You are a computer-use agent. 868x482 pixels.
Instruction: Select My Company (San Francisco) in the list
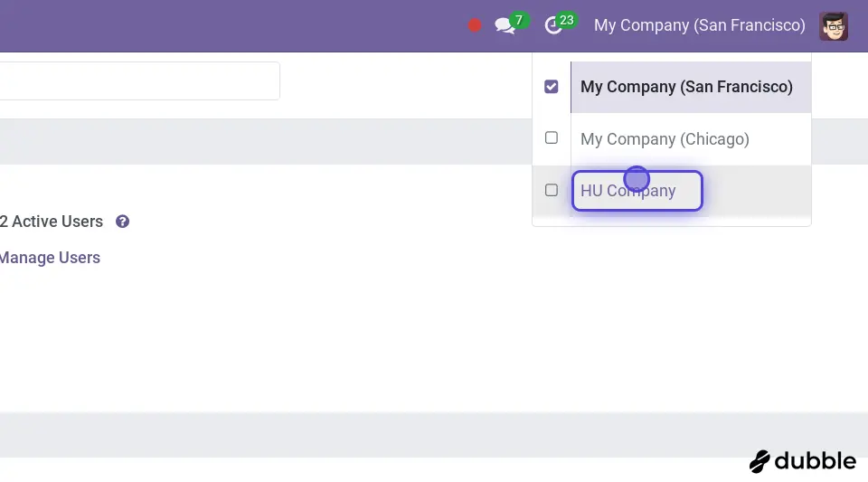click(x=686, y=87)
